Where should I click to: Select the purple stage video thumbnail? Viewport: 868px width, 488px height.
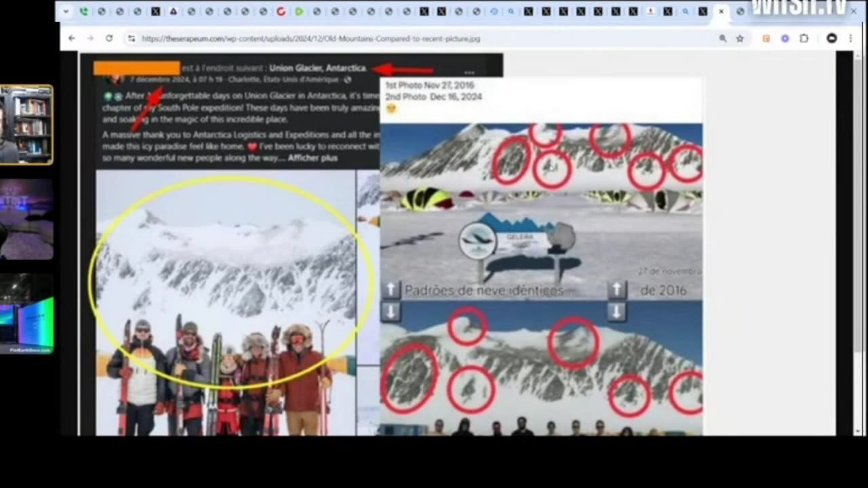[x=26, y=219]
